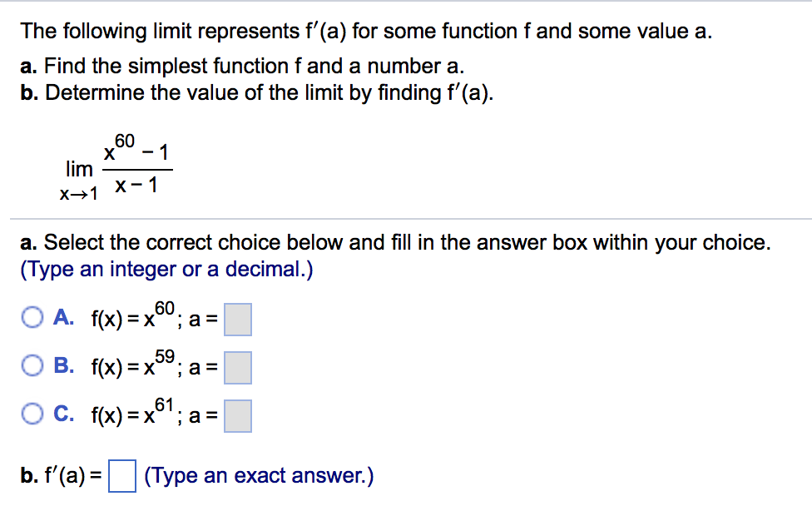This screenshot has height=511, width=812.
Task: Click the blue choice label B
Action: click(60, 364)
